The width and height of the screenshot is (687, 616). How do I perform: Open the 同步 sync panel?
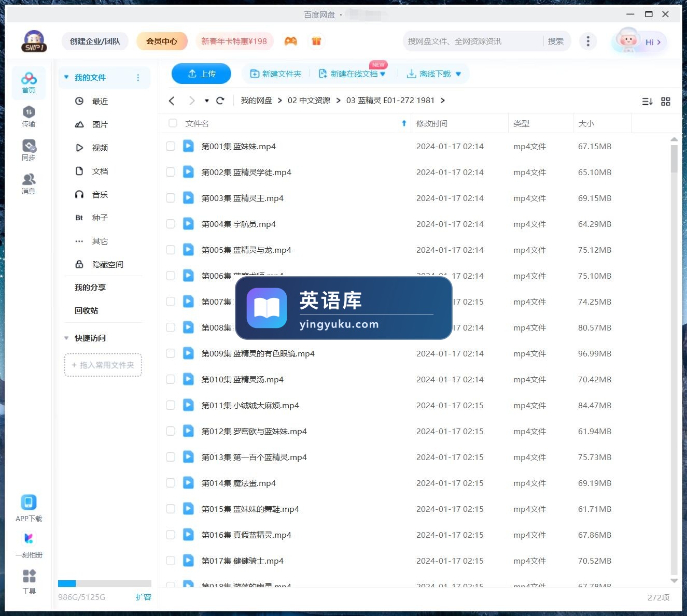coord(29,150)
